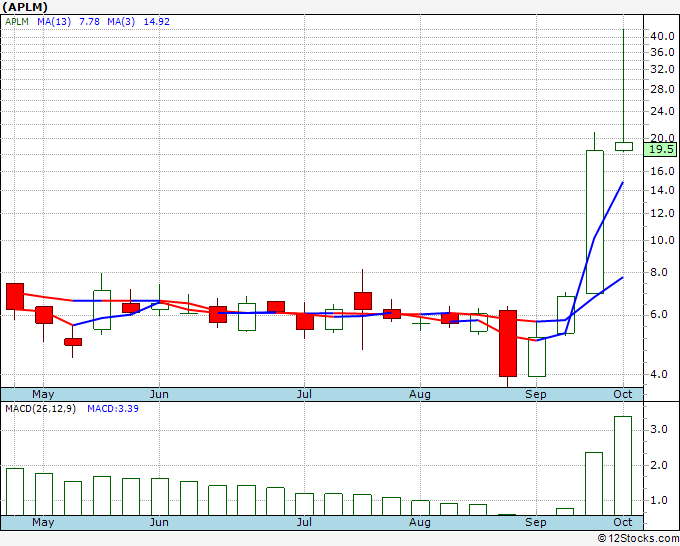This screenshot has height=546, width=680.
Task: Click the 7.78 MA(13) value
Action: coord(89,22)
